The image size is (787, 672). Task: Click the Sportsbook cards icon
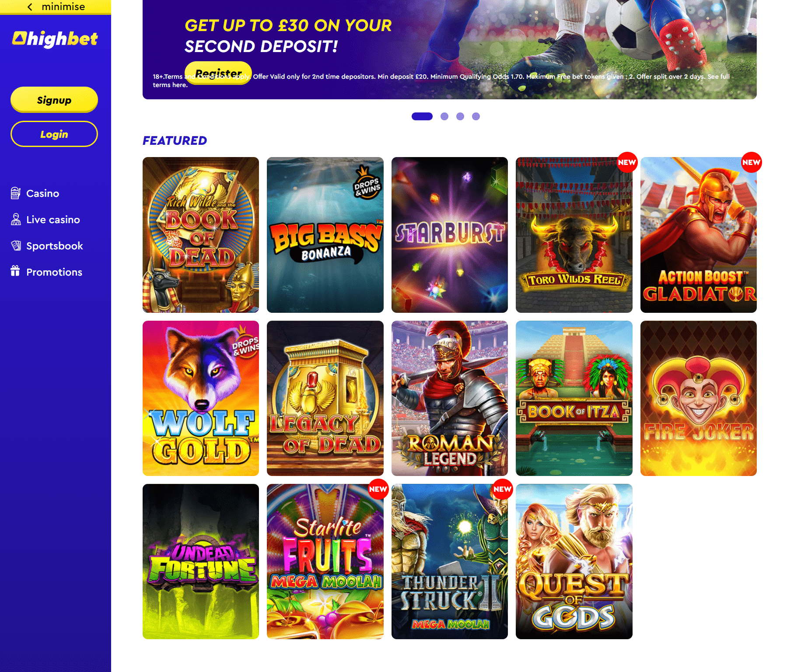point(16,245)
